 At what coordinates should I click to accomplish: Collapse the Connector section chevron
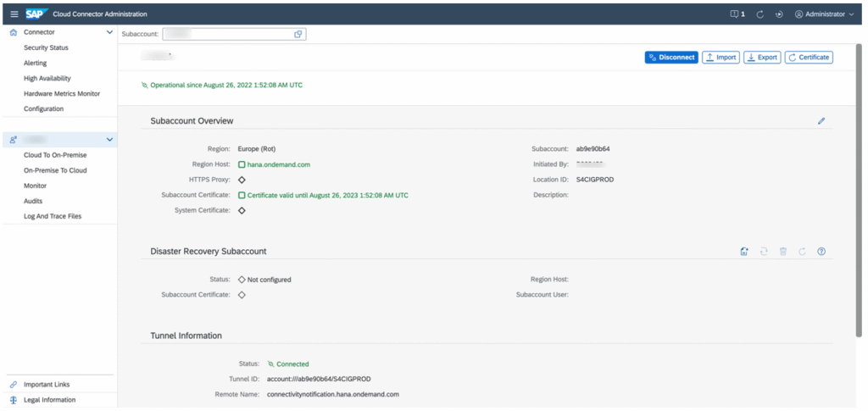click(x=109, y=32)
